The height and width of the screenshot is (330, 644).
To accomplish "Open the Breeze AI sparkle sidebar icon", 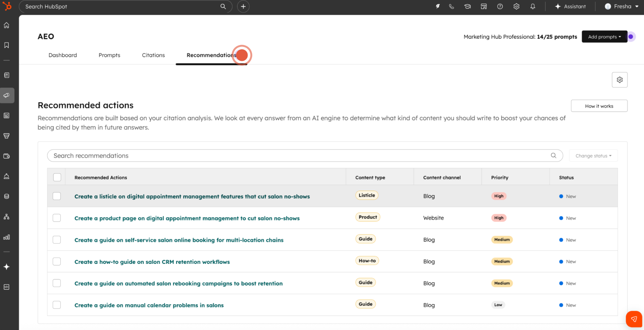I will point(7,267).
